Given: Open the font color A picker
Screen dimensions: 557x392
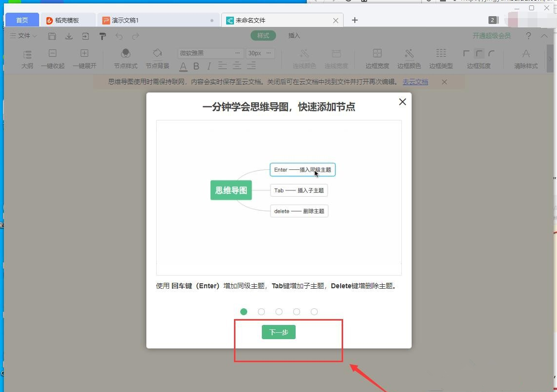Looking at the screenshot, I should pyautogui.click(x=183, y=66).
